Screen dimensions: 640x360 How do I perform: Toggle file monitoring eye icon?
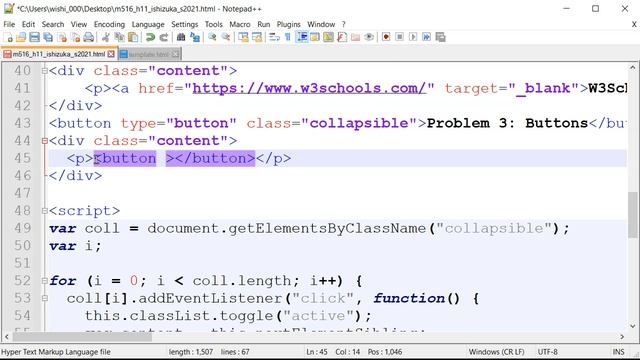pos(369,38)
